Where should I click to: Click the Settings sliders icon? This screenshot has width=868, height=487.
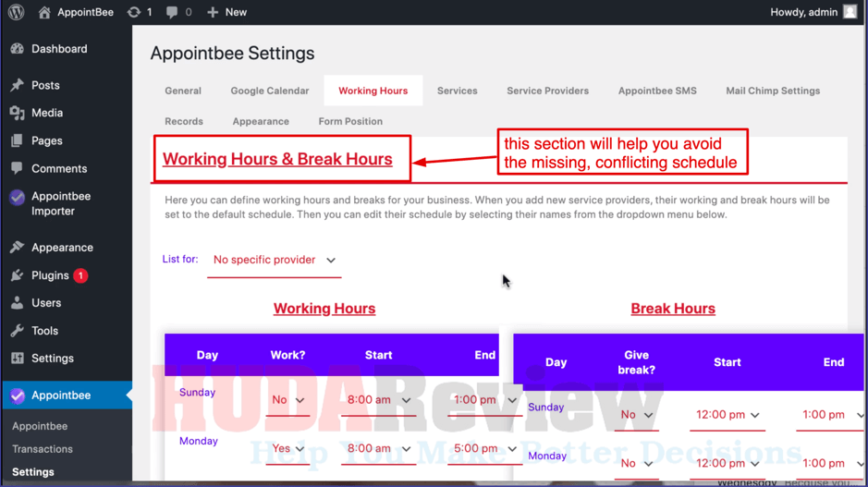(18, 358)
